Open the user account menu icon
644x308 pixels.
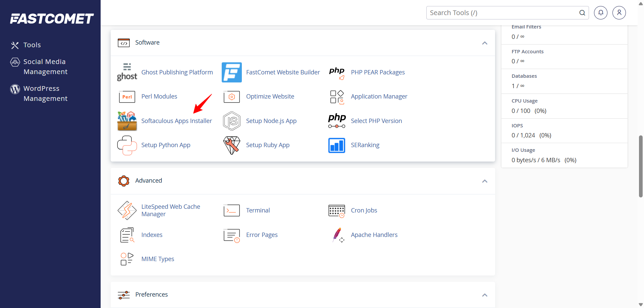(x=619, y=13)
